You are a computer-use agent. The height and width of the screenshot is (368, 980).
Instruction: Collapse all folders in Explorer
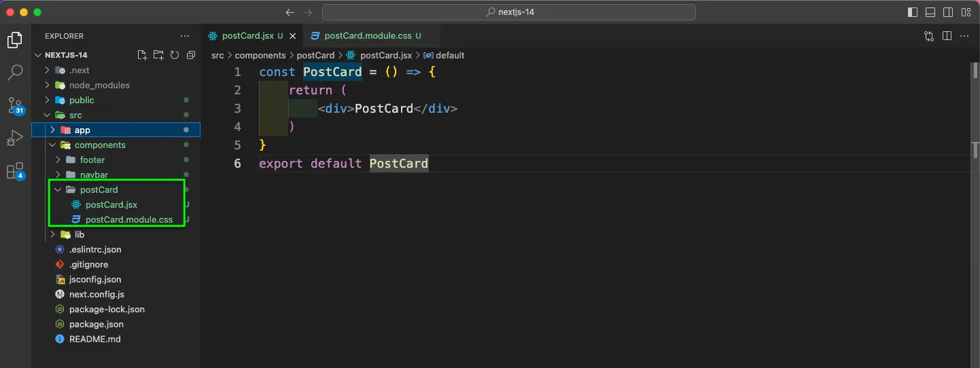coord(191,55)
